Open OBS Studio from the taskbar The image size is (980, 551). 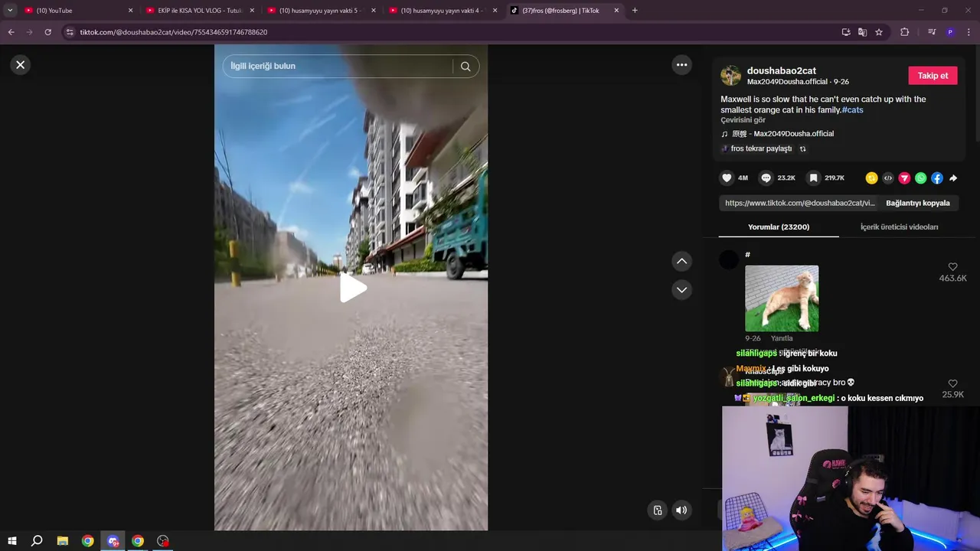(x=163, y=541)
